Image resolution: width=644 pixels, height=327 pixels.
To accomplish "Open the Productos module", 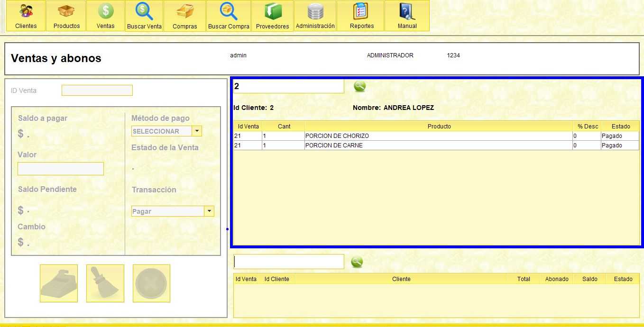I will coord(66,16).
